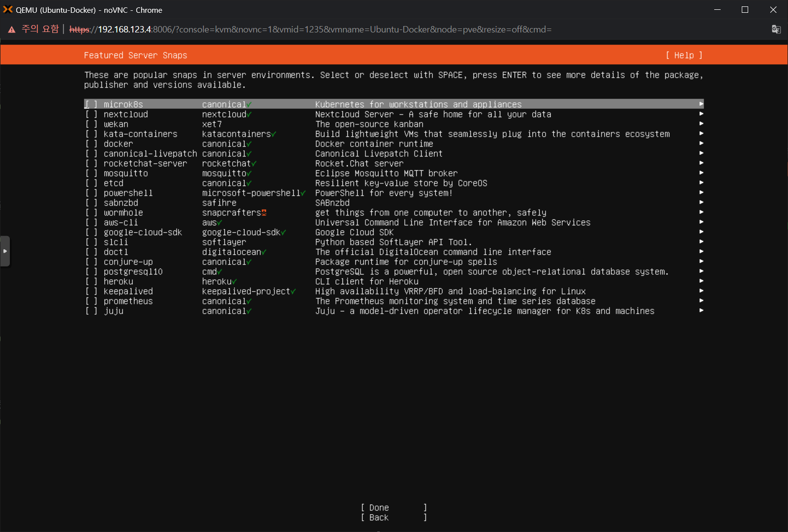
Task: Click the noVNC app icon in title bar
Action: pos(8,9)
